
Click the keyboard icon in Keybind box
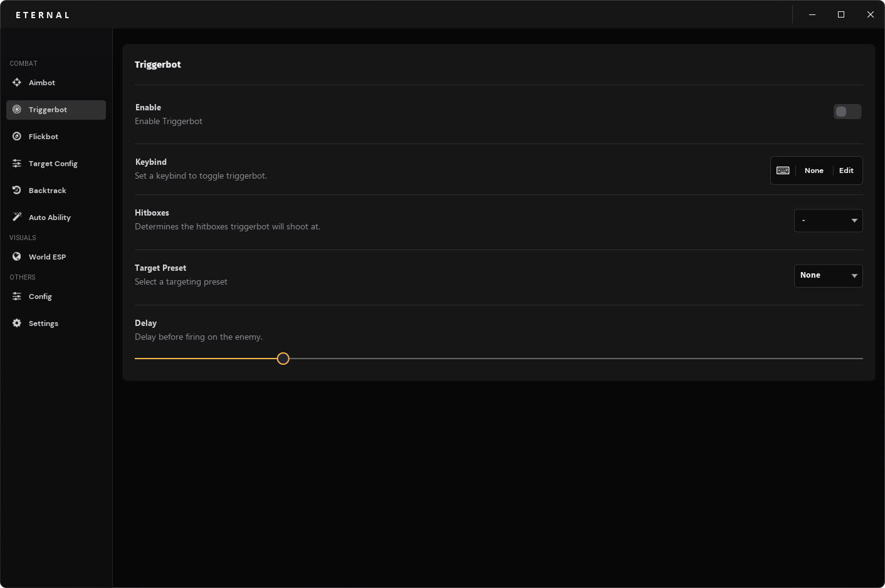tap(783, 171)
